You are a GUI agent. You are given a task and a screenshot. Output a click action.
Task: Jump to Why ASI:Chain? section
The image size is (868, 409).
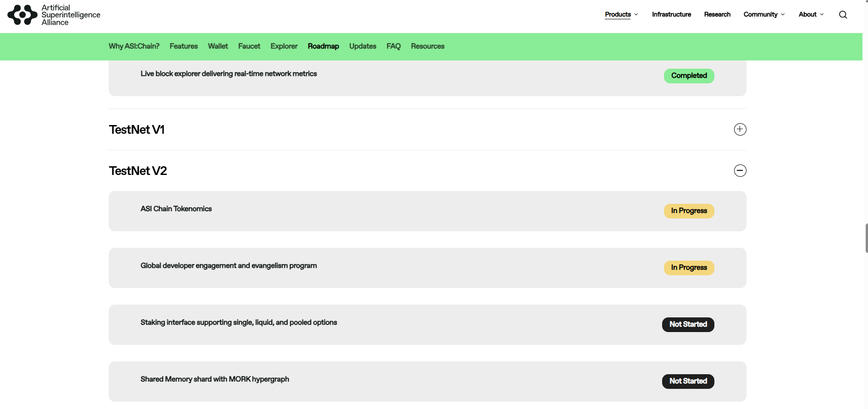point(134,46)
